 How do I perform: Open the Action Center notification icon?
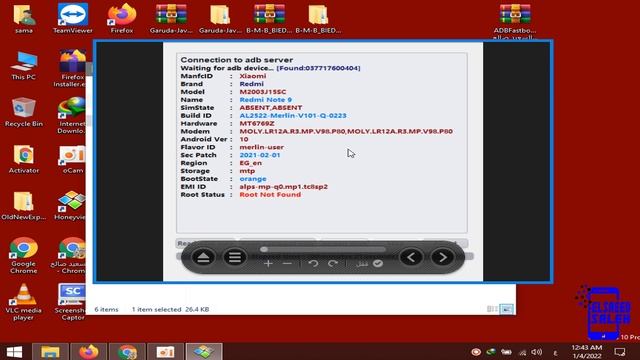pyautogui.click(x=620, y=352)
